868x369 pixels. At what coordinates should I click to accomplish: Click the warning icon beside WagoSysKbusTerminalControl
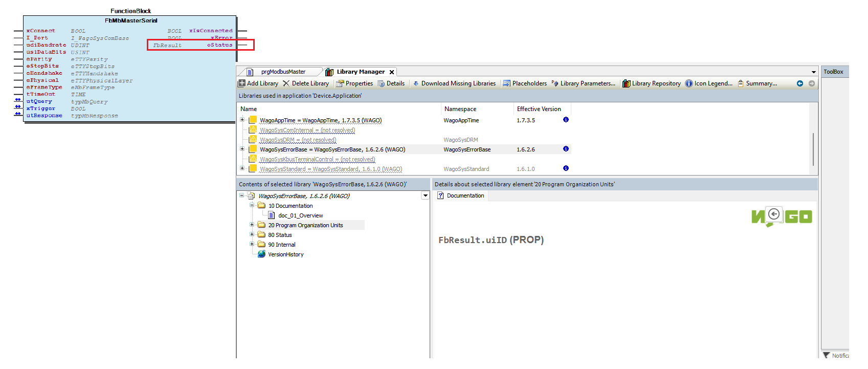(253, 159)
